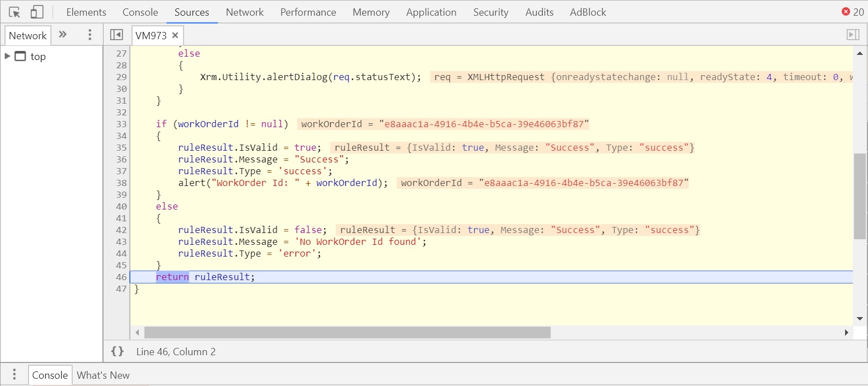This screenshot has width=868, height=386.
Task: Select the top frame icon in the tree
Action: 20,57
